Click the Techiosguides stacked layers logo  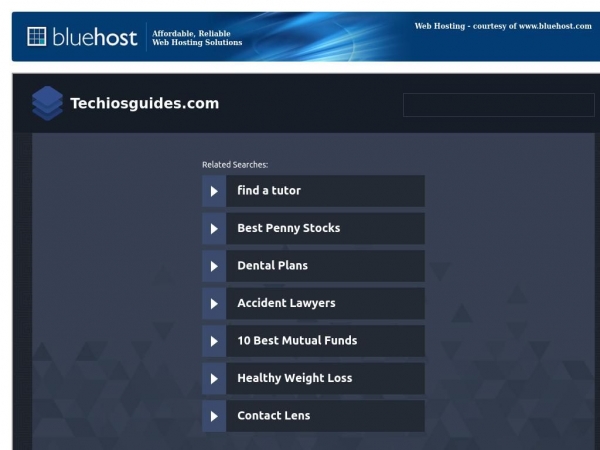(47, 103)
